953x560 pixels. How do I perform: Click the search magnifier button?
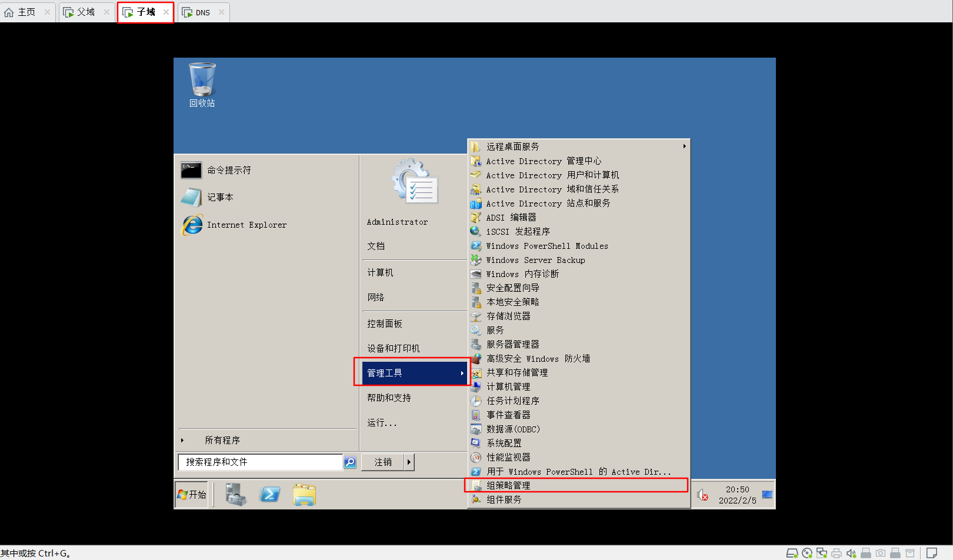[350, 462]
